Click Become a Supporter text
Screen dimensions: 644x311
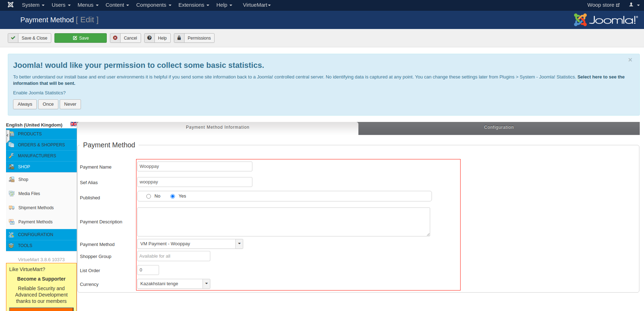coord(41,279)
